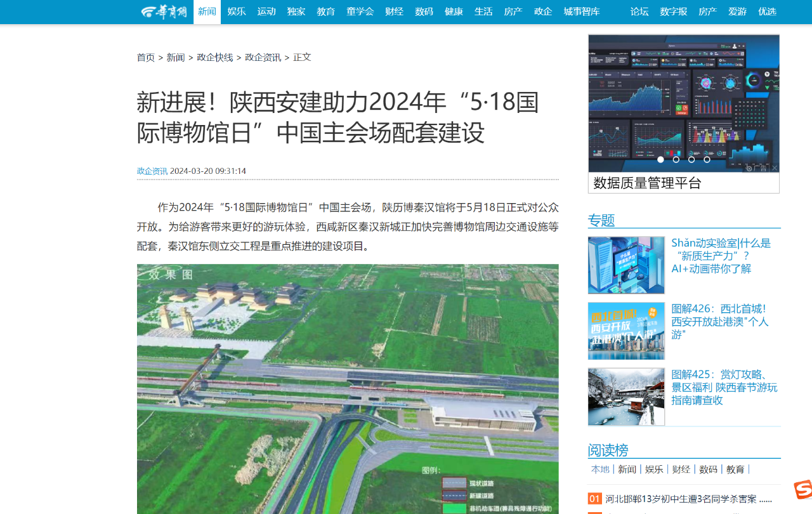Switch to 教育 in the 阅读榜 filter bar

click(x=735, y=470)
